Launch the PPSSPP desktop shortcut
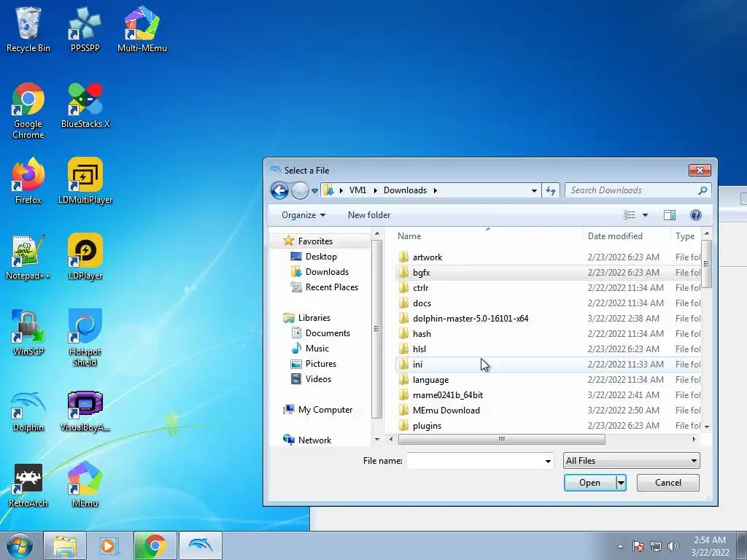The width and height of the screenshot is (747, 560). 85,29
